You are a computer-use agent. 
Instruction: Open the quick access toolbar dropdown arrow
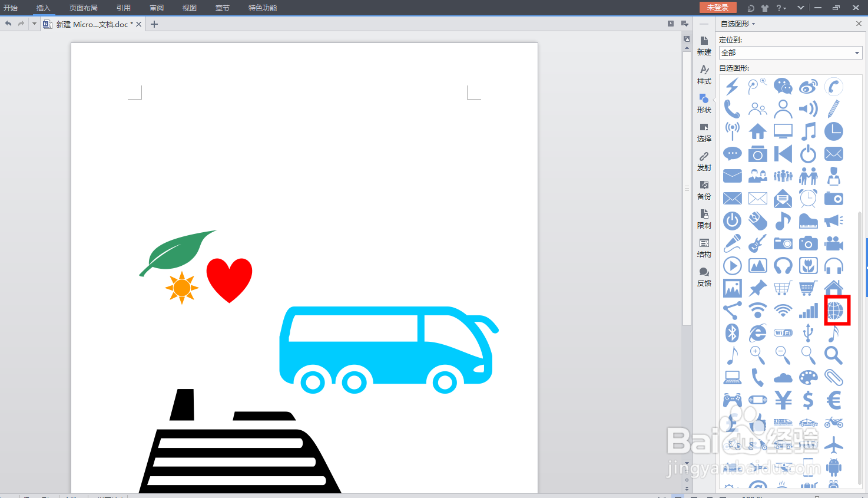[x=34, y=24]
